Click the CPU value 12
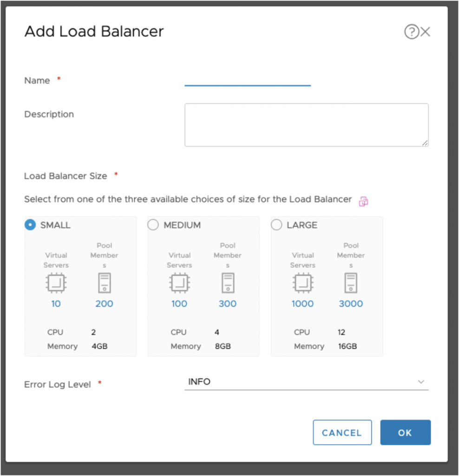Viewport: 459px width, 476px height. [x=341, y=332]
